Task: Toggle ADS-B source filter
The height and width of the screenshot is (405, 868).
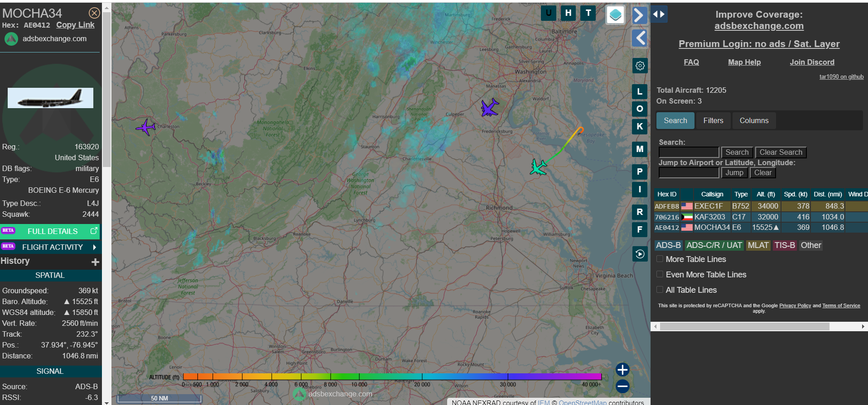Action: coord(668,245)
